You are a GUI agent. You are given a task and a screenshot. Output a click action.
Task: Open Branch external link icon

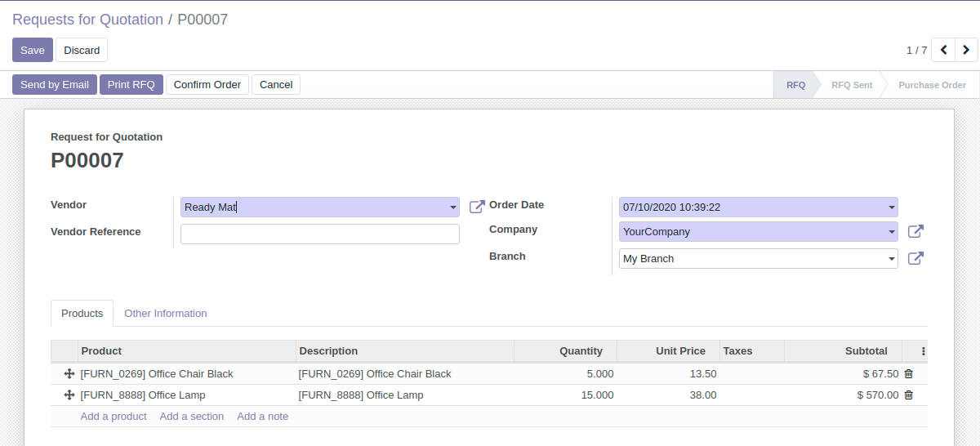[915, 259]
